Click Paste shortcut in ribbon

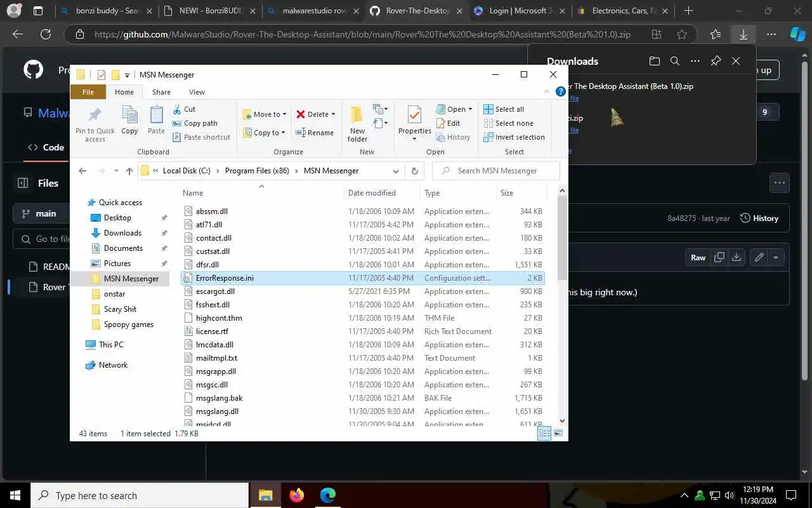[201, 137]
